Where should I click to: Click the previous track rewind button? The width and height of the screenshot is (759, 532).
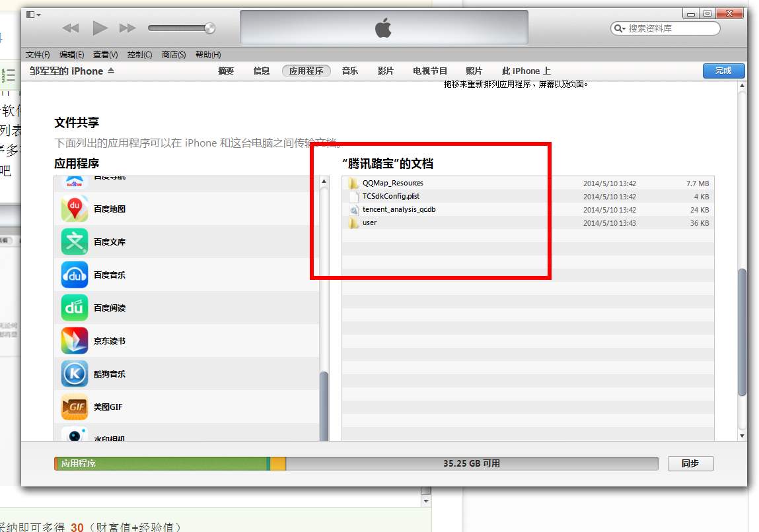[71, 28]
